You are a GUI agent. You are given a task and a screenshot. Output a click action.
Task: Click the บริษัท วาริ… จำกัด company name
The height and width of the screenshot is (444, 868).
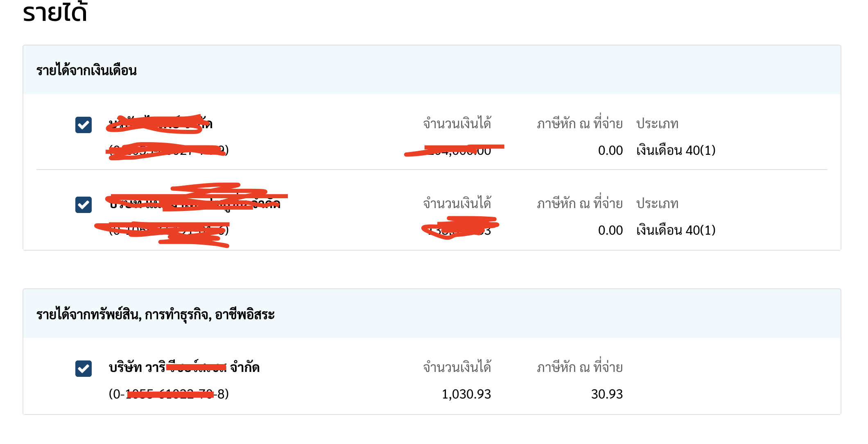pos(184,367)
